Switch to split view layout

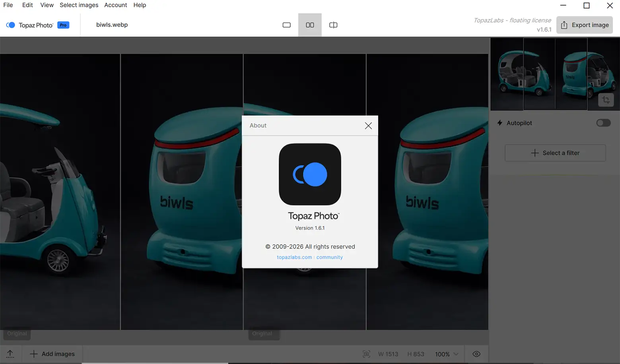point(333,25)
